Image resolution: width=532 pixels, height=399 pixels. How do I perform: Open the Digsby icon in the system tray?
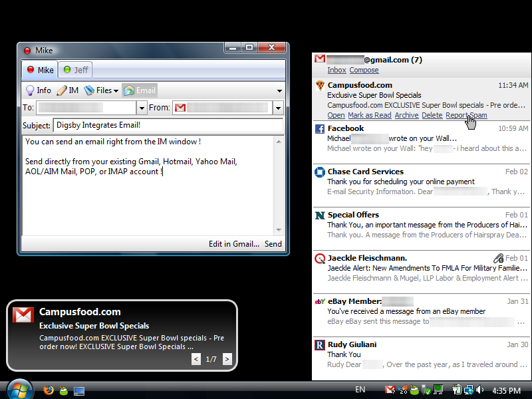414,390
